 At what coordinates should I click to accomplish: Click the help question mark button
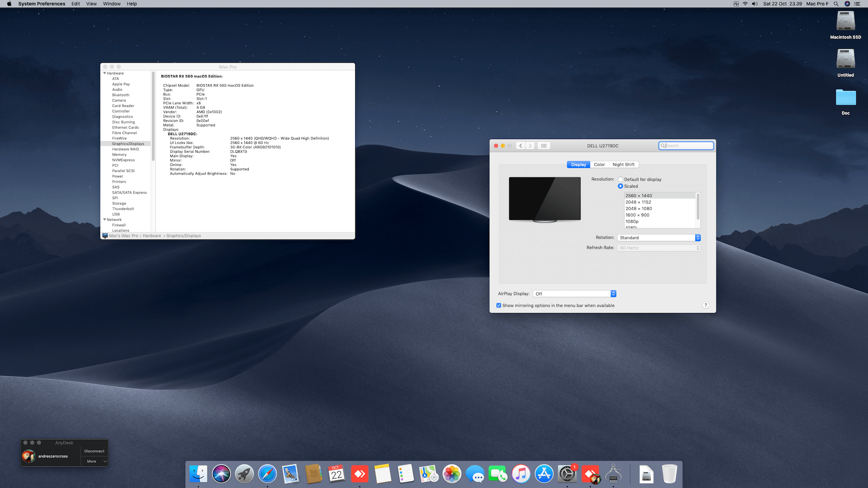tap(705, 305)
